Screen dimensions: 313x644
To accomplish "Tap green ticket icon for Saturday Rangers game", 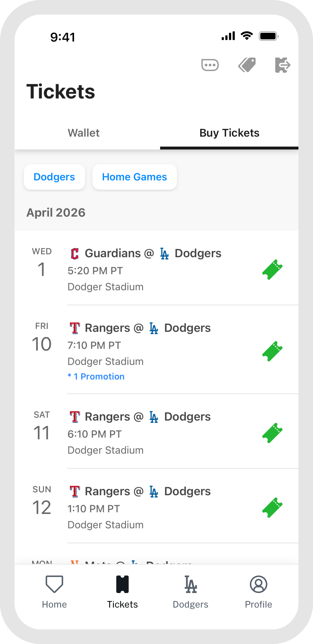I will (272, 433).
